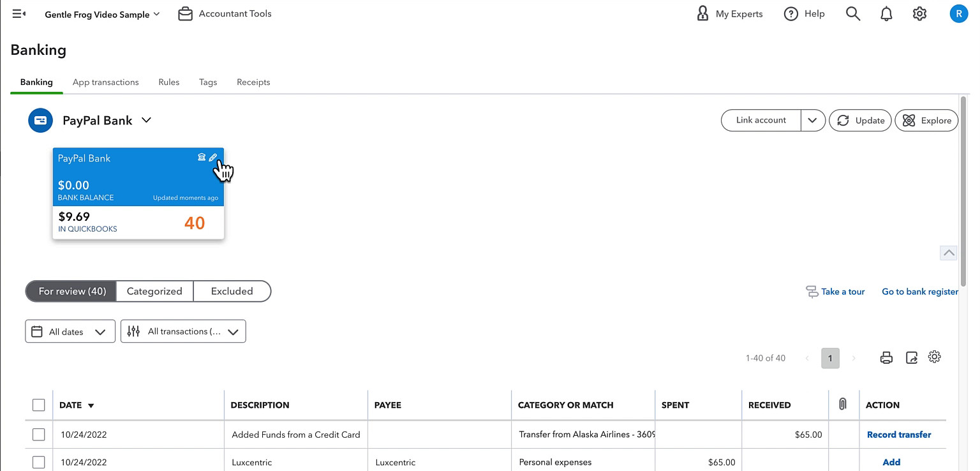Collapse the left navigation menu icon
980x471 pixels.
pos(19,13)
